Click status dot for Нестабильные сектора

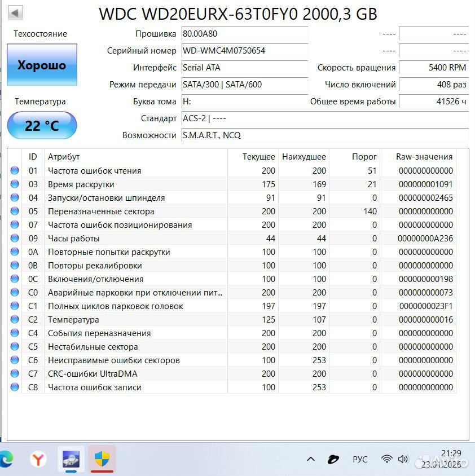tap(15, 346)
